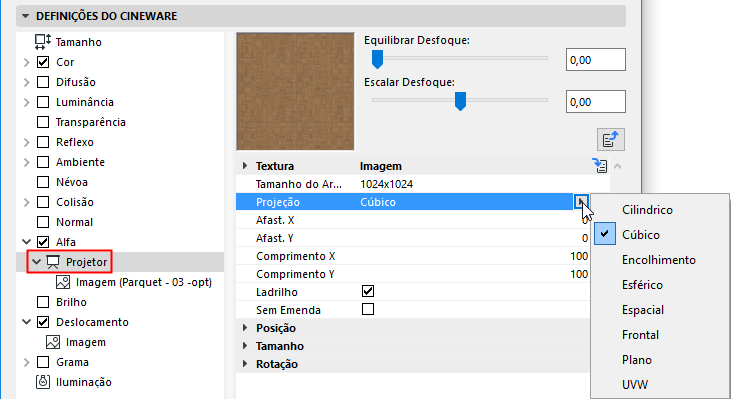The width and height of the screenshot is (731, 399).
Task: Click the parquet texture preview thumbnail
Action: (x=295, y=91)
